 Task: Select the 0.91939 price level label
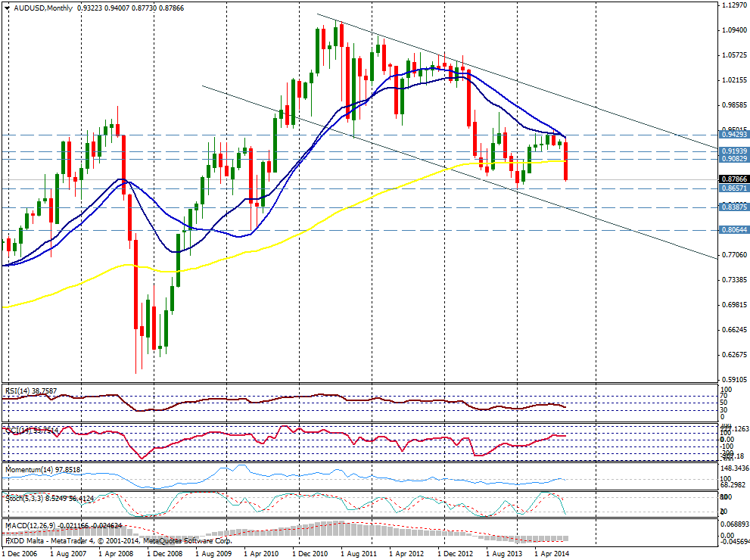pos(732,151)
